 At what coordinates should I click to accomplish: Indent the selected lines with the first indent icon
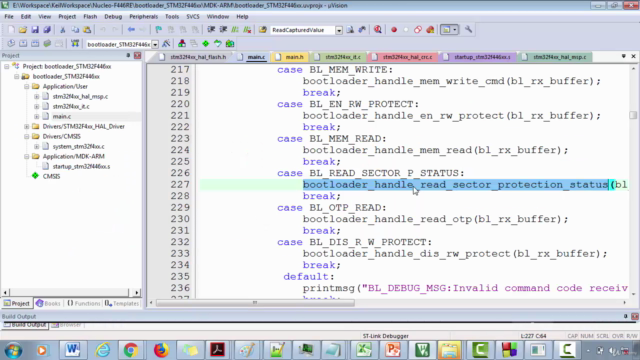(211, 30)
